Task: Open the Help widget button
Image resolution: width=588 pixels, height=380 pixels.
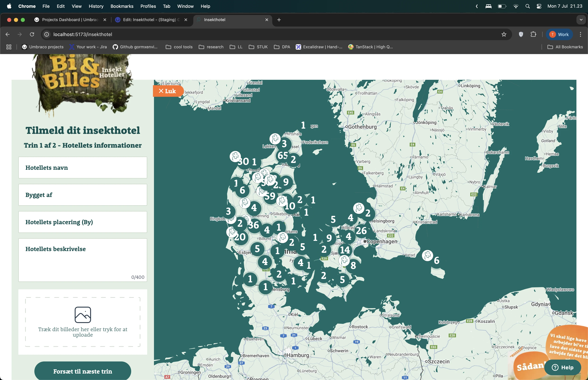Action: tap(563, 367)
